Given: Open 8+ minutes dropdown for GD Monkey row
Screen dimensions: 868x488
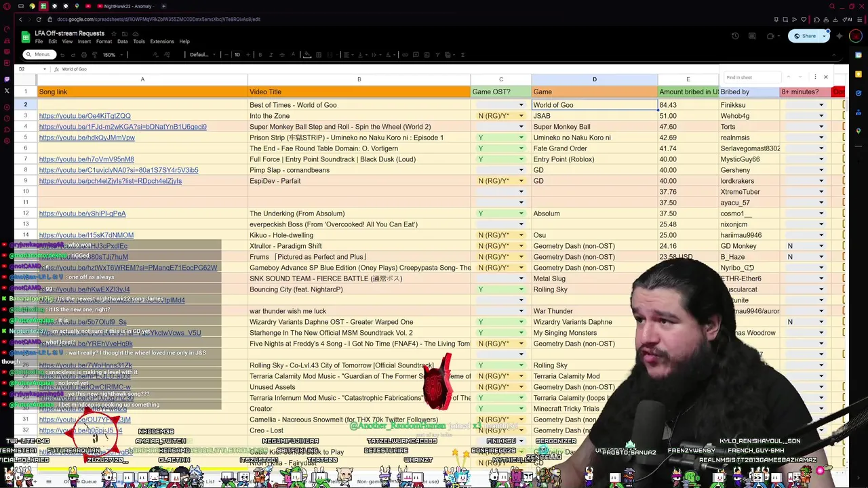Looking at the screenshot, I should coord(821,246).
